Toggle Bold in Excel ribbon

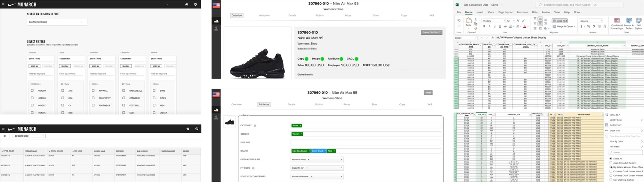(x=484, y=26)
